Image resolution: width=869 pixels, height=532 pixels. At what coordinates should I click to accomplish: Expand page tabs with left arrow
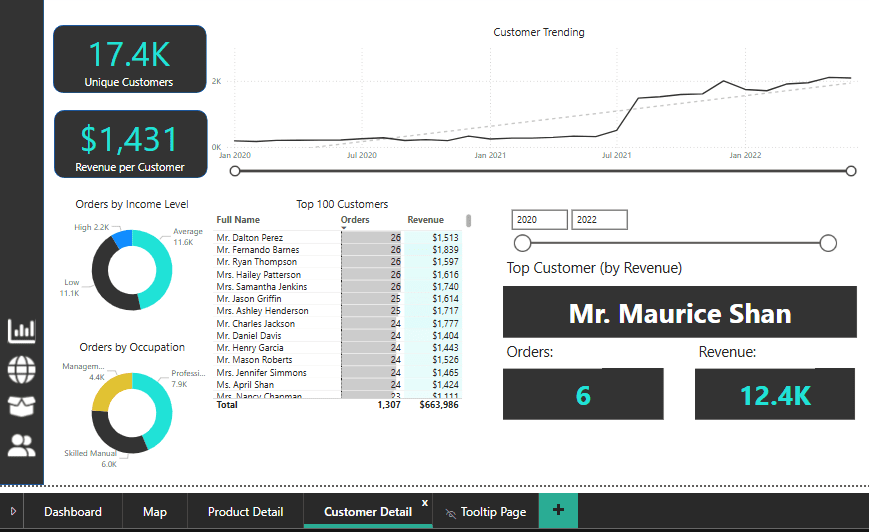click(13, 511)
